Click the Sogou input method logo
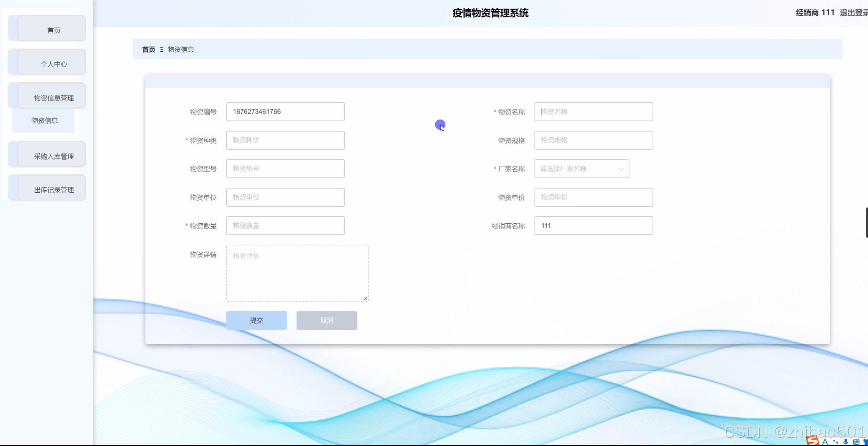The height and width of the screenshot is (446, 868). (x=813, y=441)
